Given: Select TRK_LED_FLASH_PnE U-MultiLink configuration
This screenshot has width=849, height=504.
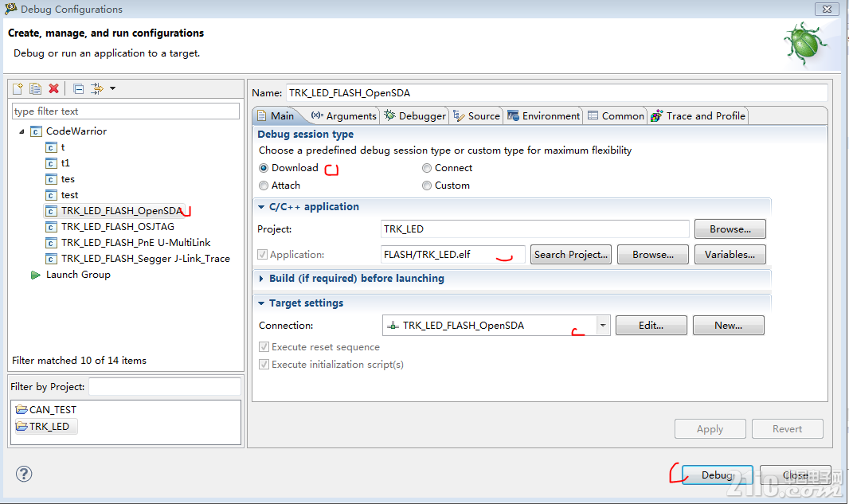Looking at the screenshot, I should tap(128, 243).
